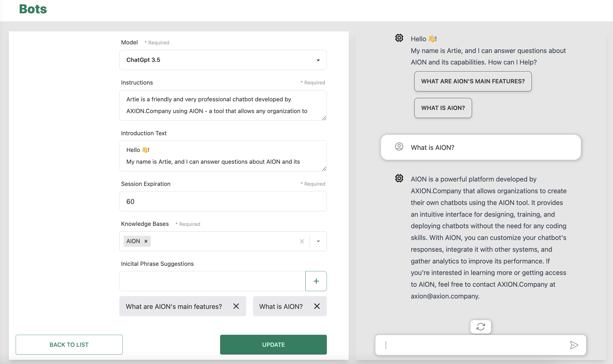
Task: Clear all selected knowledge bases
Action: pos(302,241)
